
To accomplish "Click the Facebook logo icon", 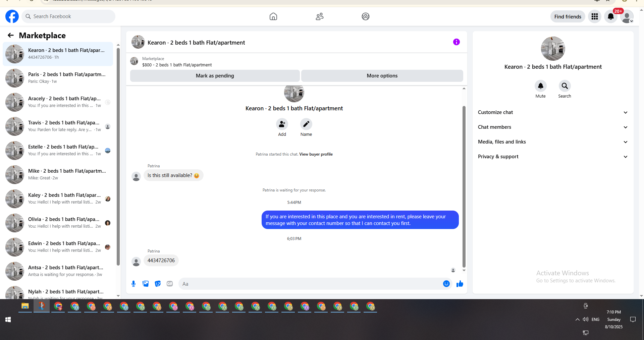I will coord(12,16).
